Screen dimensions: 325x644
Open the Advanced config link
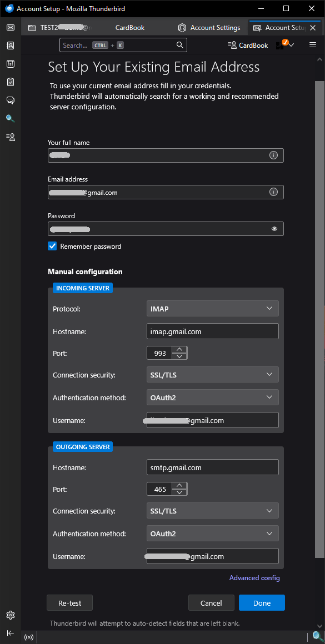(x=254, y=578)
